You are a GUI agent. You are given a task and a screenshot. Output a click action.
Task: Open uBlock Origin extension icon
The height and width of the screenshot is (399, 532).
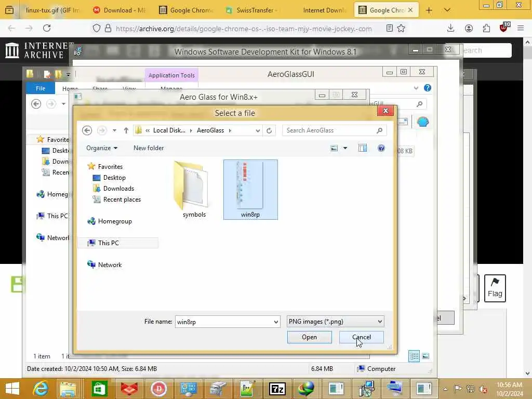[x=504, y=28]
